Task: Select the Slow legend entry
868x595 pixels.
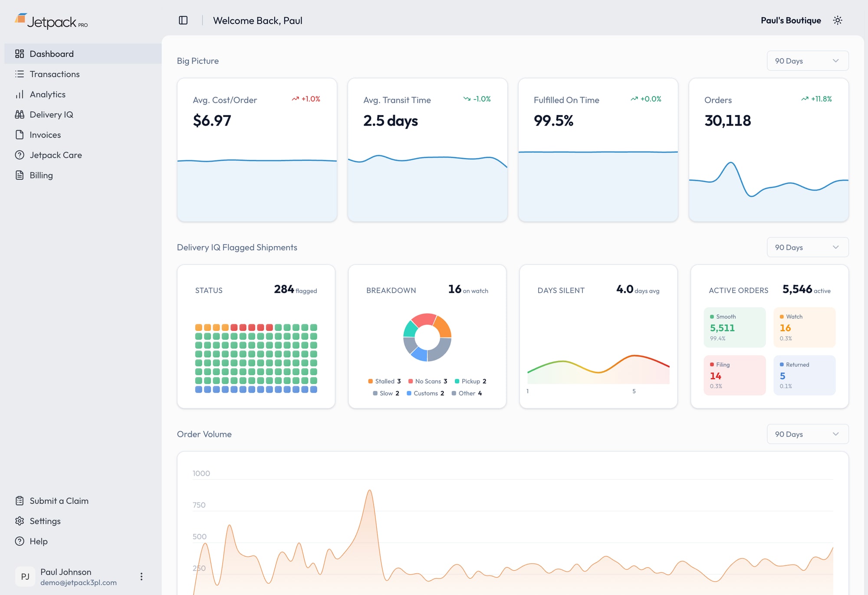Action: [x=386, y=393]
